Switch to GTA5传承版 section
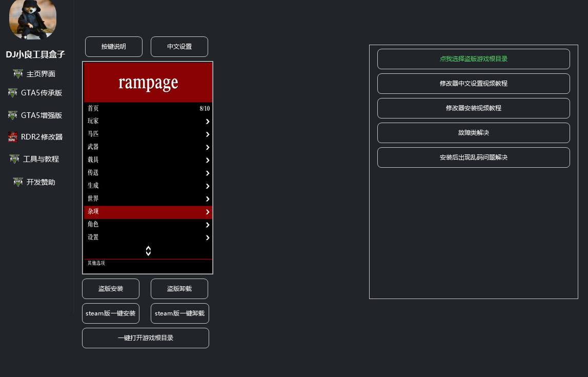 (x=41, y=93)
